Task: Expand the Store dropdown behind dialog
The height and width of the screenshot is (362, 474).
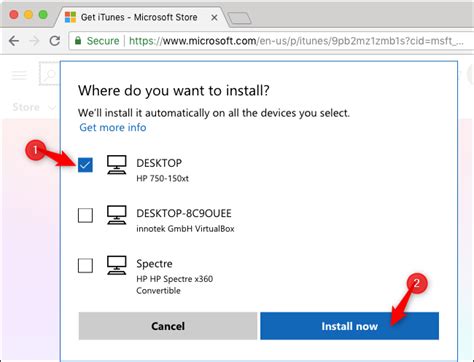Action: (33, 107)
